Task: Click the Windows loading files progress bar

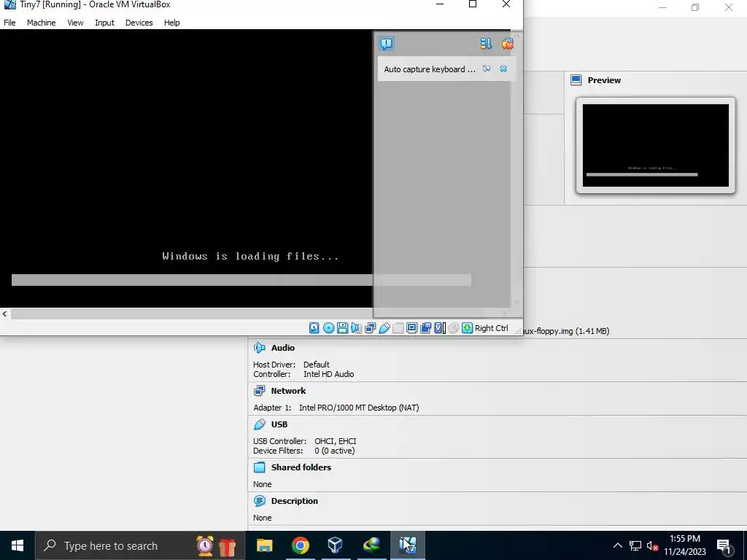Action: 241,279
